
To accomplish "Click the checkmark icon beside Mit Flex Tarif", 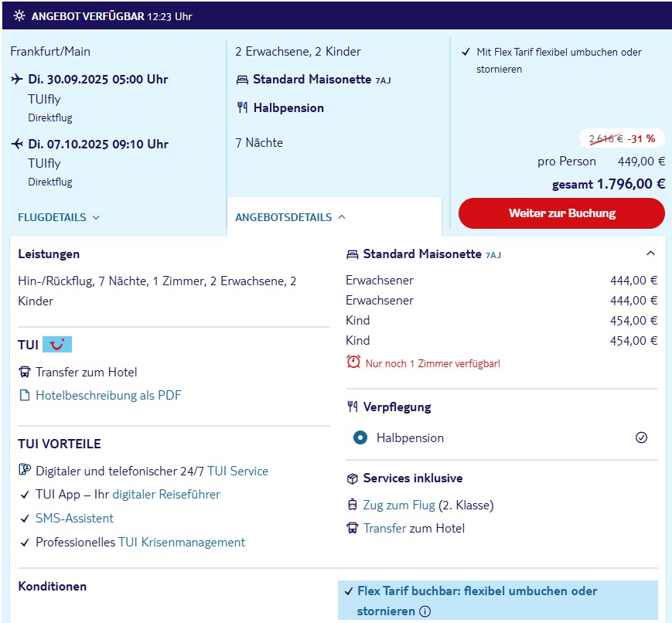I will 466,53.
